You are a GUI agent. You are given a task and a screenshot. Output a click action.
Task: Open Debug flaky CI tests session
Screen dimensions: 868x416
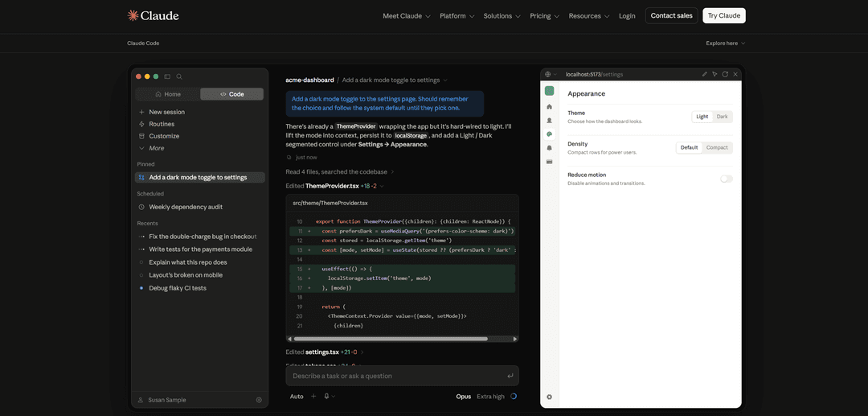pos(200,288)
